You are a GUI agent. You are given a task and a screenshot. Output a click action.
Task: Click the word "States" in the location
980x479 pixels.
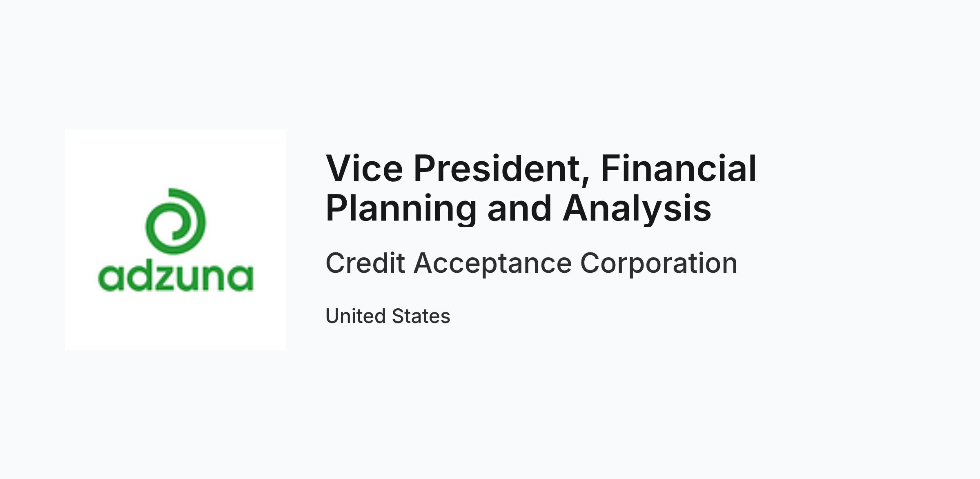(421, 316)
